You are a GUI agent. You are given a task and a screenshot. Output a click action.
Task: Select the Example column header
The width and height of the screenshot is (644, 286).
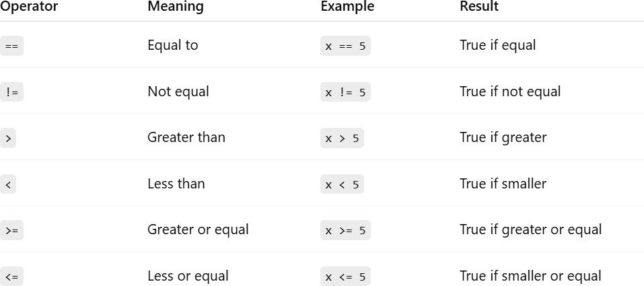[x=347, y=7]
